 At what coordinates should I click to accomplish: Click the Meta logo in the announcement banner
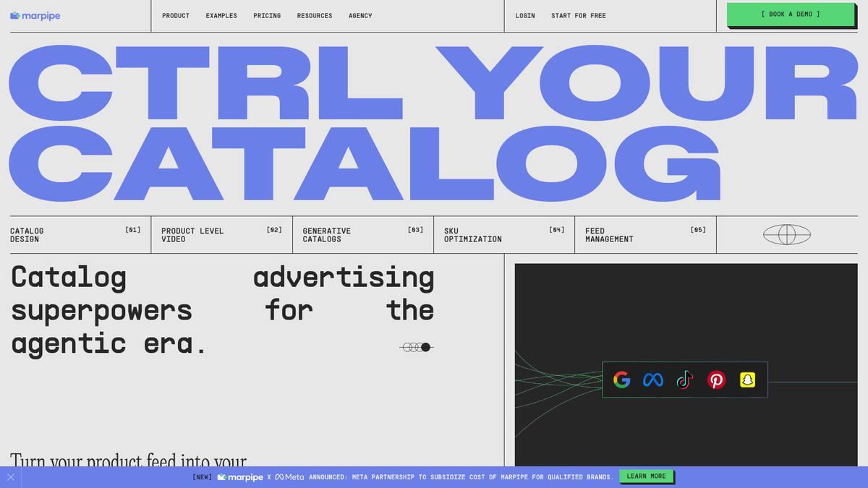[289, 477]
